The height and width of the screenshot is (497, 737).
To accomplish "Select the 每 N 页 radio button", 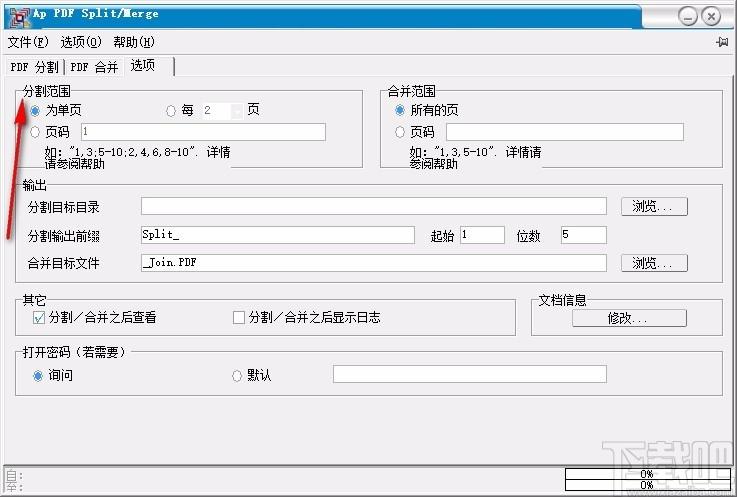I will point(171,111).
